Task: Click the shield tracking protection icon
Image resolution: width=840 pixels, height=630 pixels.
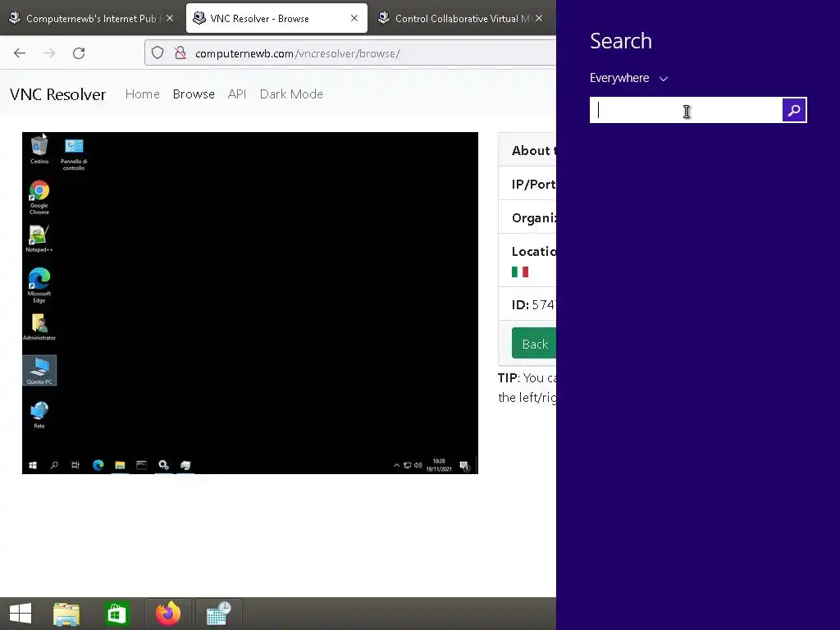Action: 157,53
